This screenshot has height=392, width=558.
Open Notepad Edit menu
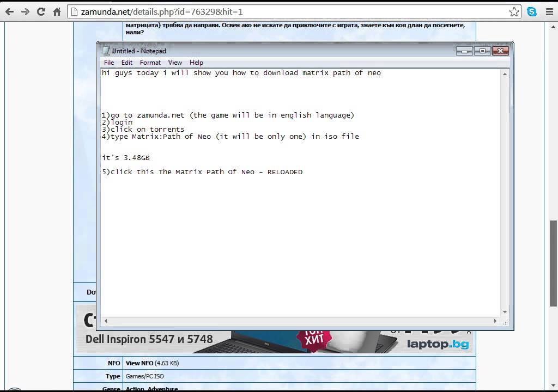[126, 63]
